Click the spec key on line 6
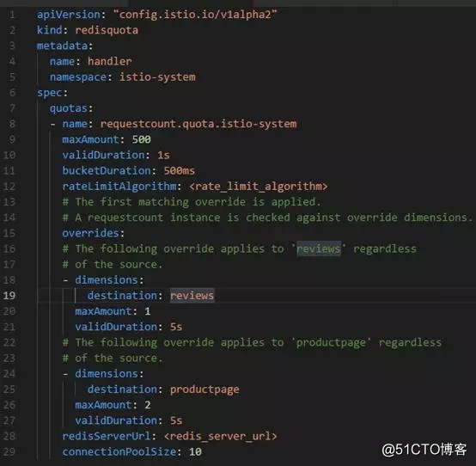This screenshot has height=466, width=476. click(50, 93)
